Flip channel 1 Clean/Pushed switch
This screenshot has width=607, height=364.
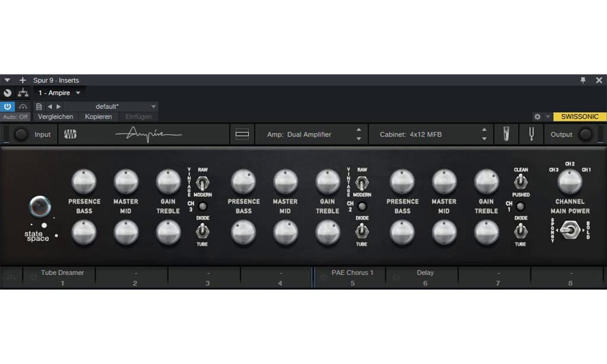(521, 181)
